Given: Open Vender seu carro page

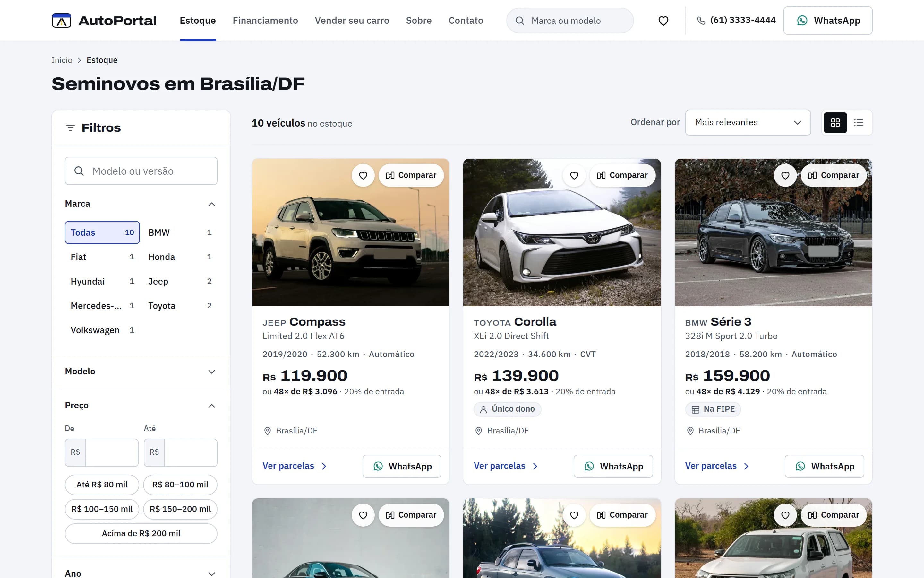Looking at the screenshot, I should click(352, 21).
